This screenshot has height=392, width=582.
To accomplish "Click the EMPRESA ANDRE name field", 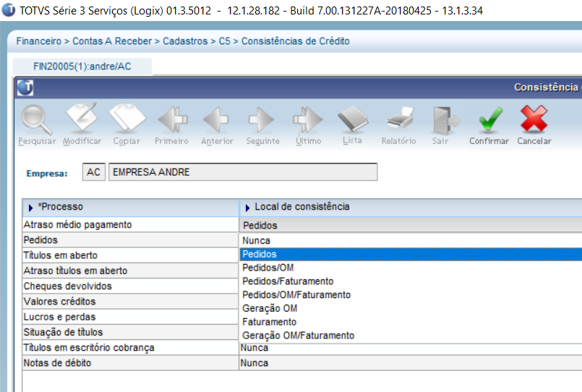I will tap(243, 172).
